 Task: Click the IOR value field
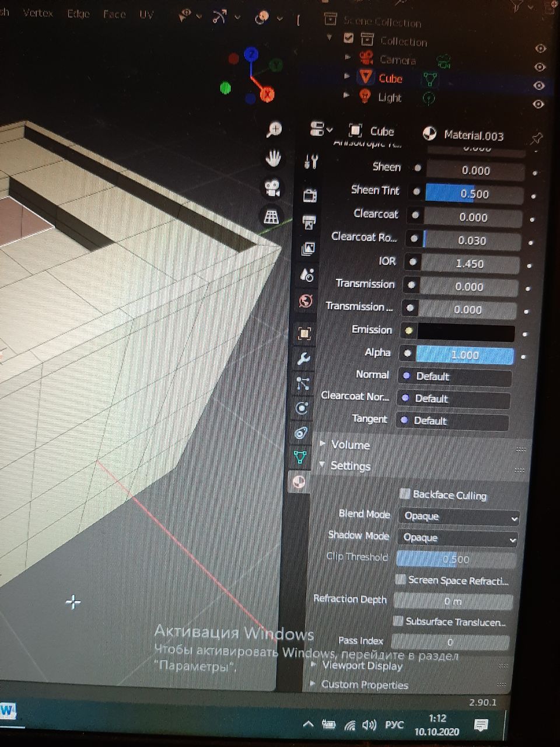(470, 264)
